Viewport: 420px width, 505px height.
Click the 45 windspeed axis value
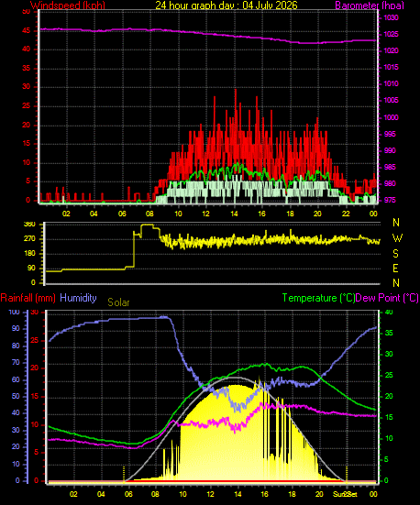(x=26, y=31)
